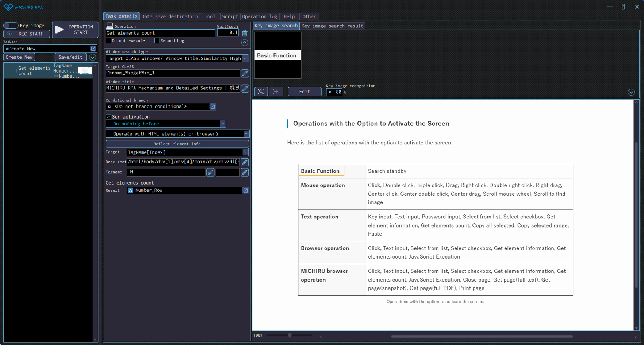Toggle the Key image switch
Viewport: 644px width, 345px height.
point(11,26)
